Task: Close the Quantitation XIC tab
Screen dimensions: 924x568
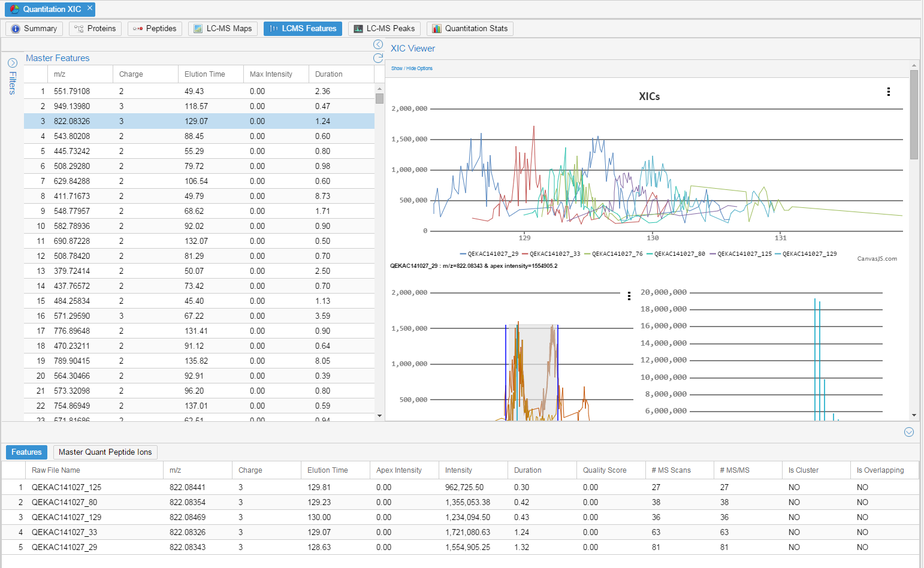Action: click(x=89, y=8)
